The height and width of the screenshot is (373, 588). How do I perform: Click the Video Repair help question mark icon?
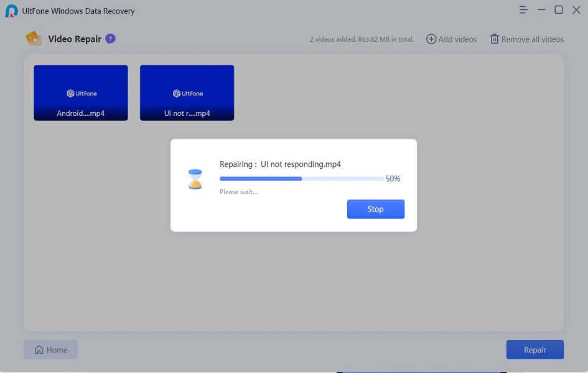(110, 39)
